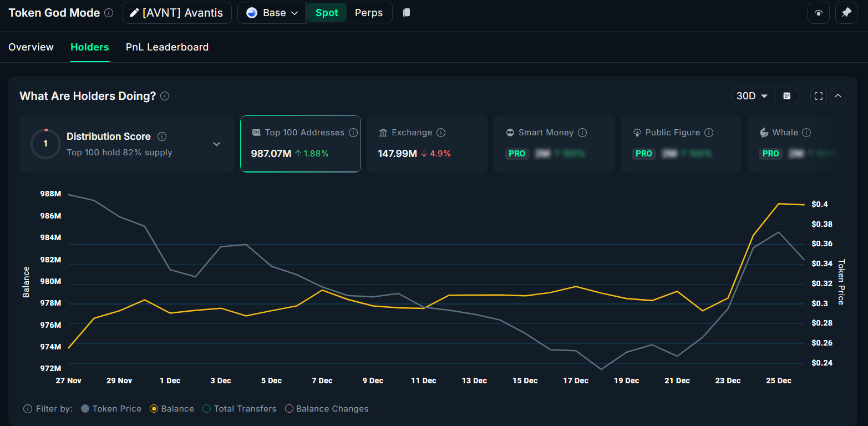Click the AVNT Avantis token selector field
This screenshot has height=426, width=868.
pos(177,12)
